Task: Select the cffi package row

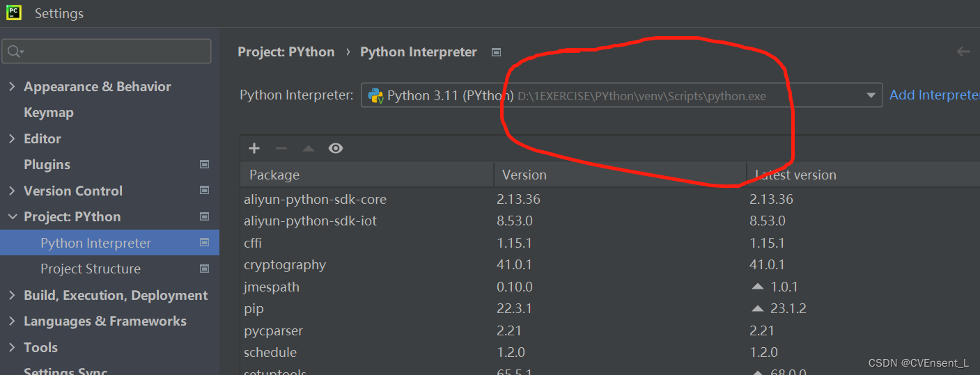Action: (x=610, y=243)
